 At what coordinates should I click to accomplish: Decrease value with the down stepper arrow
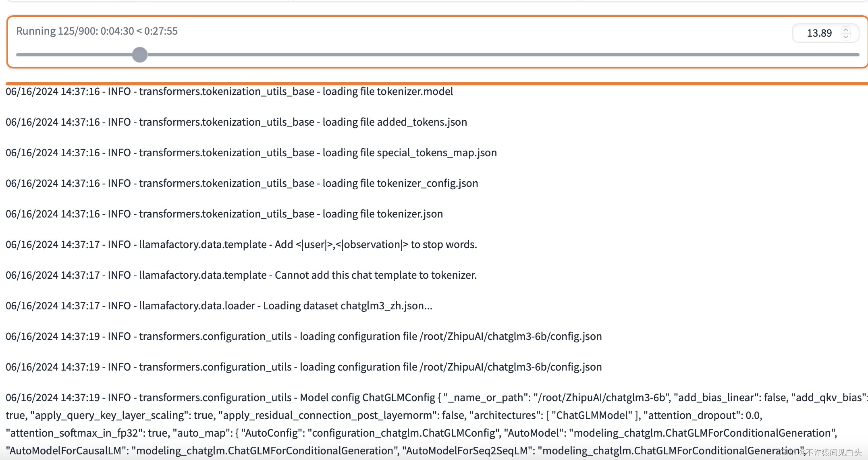pyautogui.click(x=846, y=37)
